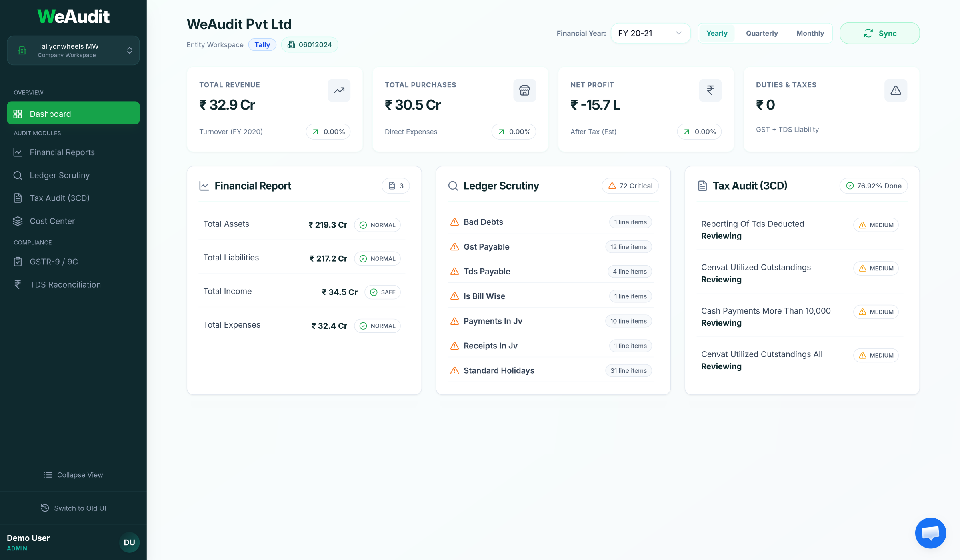Screen dimensions: 960x560
Task: Click the 76.92% Done progress badge
Action: coord(873,186)
